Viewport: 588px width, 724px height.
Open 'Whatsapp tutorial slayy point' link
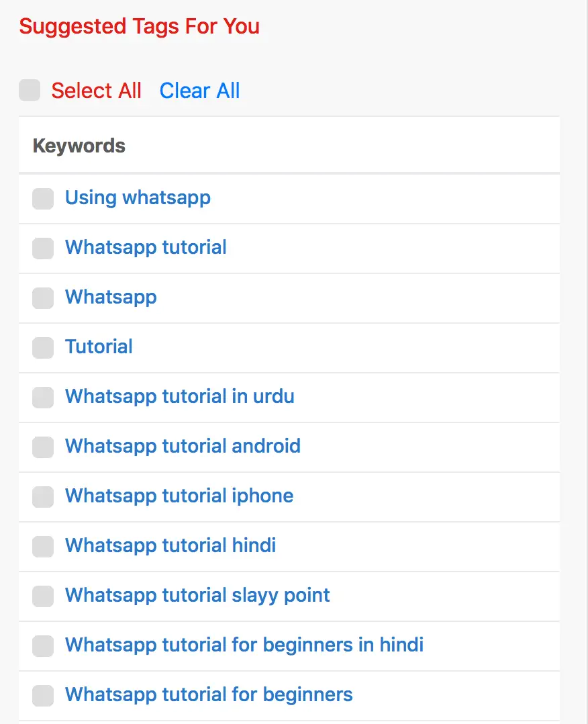[197, 596]
